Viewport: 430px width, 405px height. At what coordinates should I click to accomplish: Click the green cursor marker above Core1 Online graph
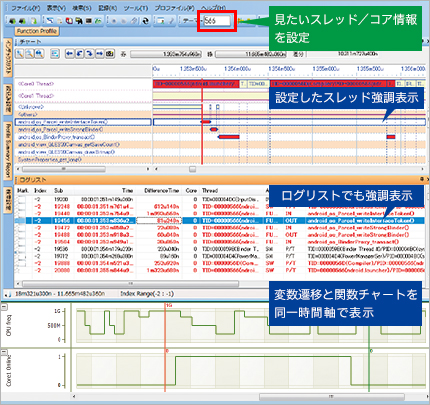371,351
